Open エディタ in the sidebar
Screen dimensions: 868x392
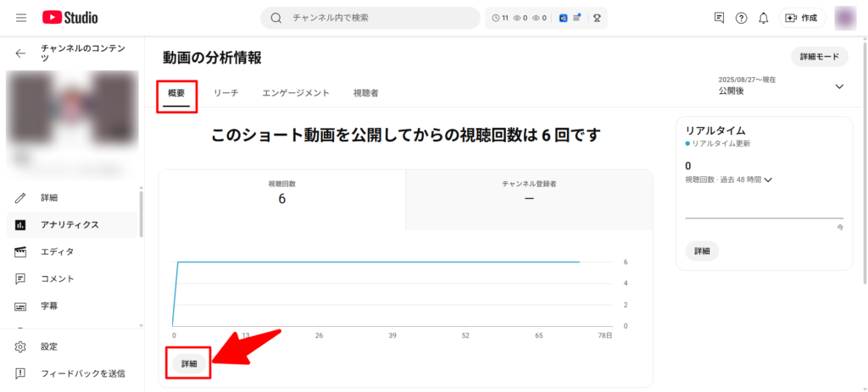[57, 251]
